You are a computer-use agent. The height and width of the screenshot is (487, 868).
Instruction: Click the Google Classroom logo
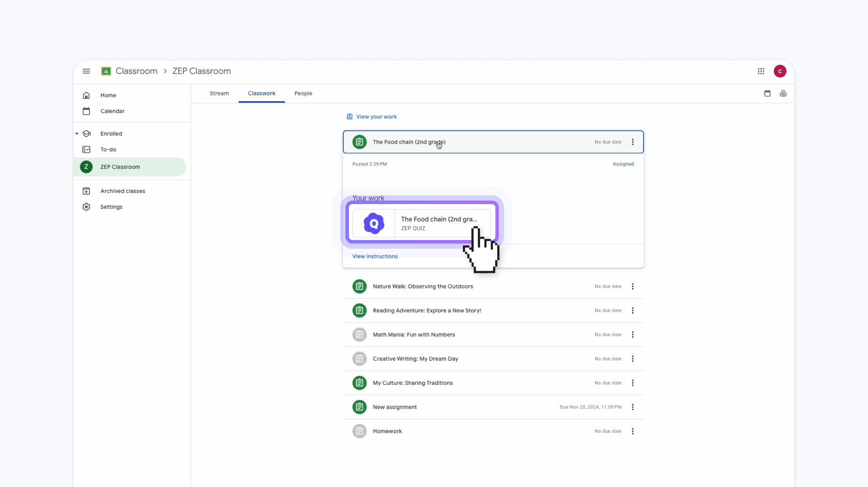[106, 71]
